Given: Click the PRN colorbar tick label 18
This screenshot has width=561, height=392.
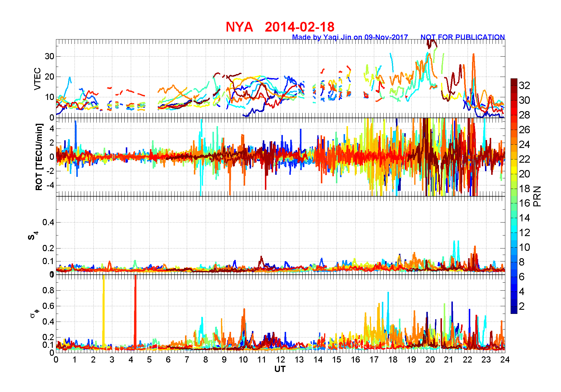Looking at the screenshot, I should pyautogui.click(x=524, y=189).
